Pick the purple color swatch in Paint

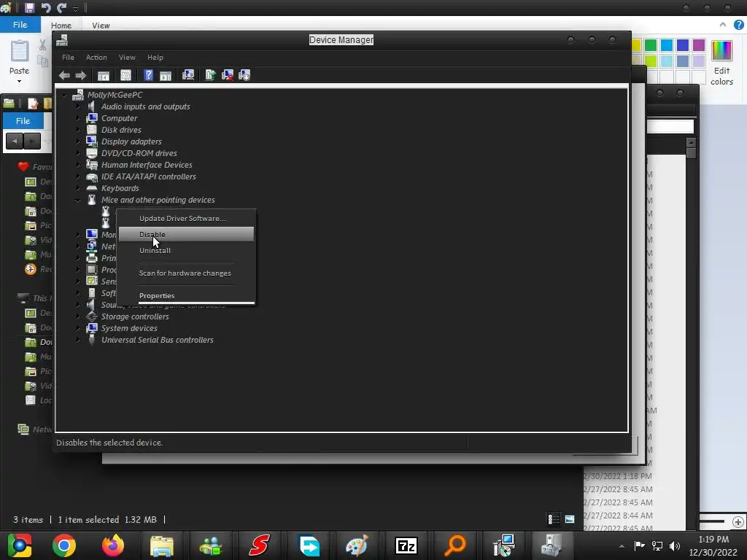699,45
